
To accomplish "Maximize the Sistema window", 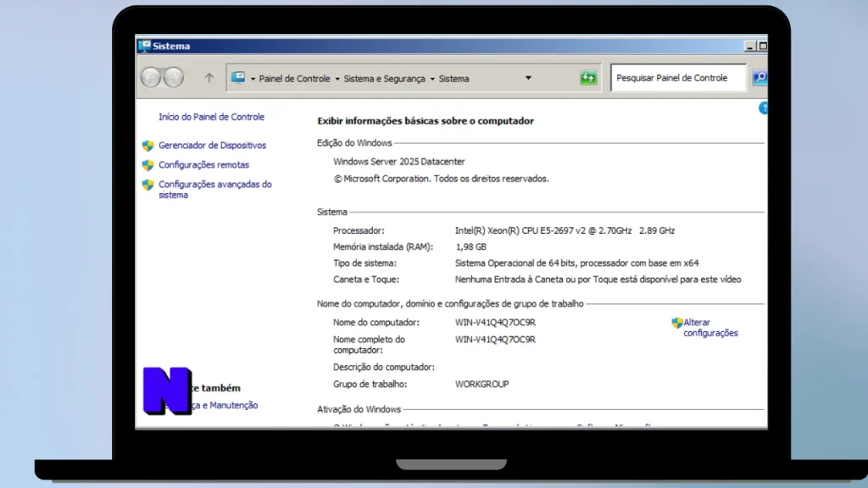I will 763,47.
